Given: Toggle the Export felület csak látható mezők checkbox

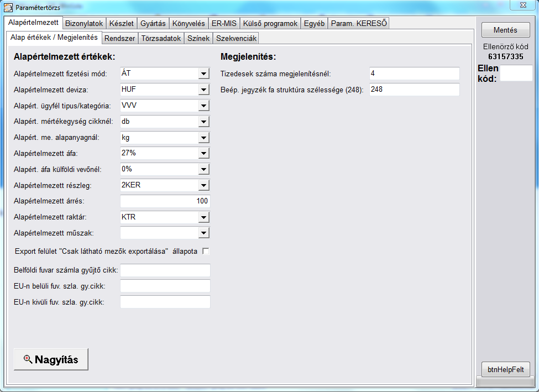Looking at the screenshot, I should [x=206, y=252].
